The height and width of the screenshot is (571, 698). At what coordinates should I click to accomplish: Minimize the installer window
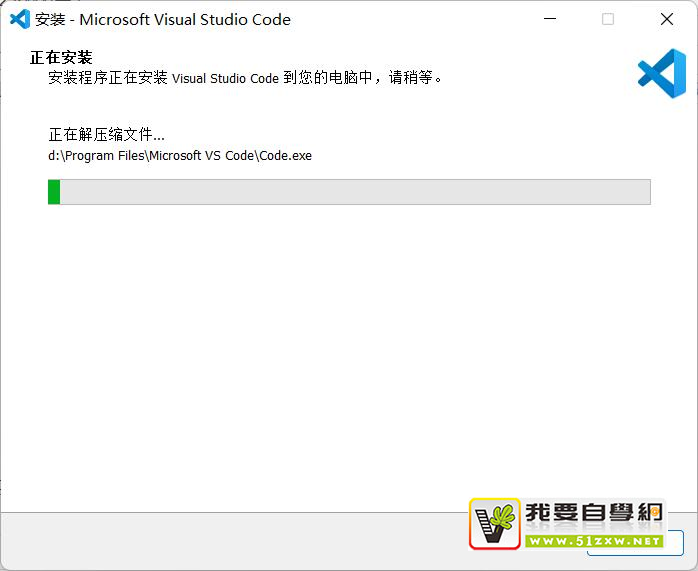548,19
